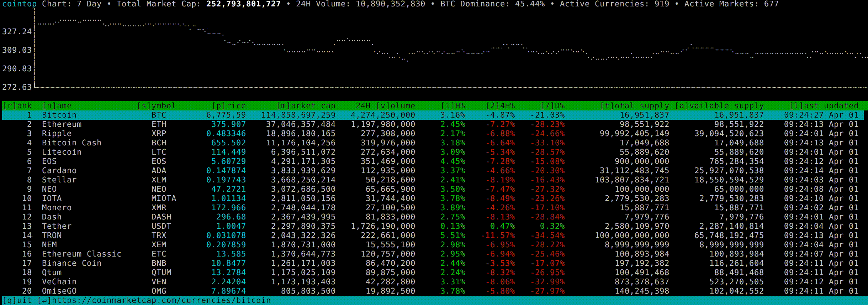
Task: Click the Total Market Cap value 252,793,801,727
Action: point(244,4)
